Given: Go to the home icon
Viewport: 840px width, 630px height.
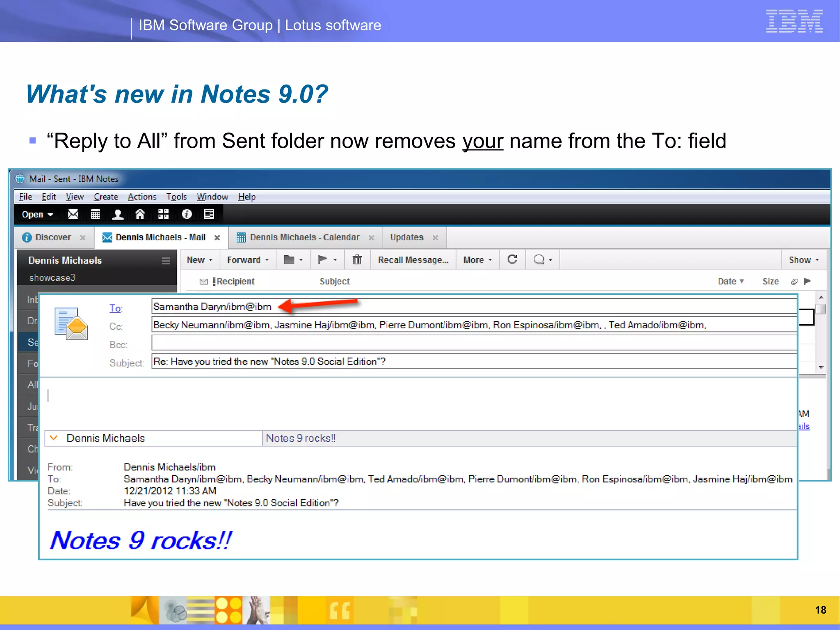Looking at the screenshot, I should (140, 214).
